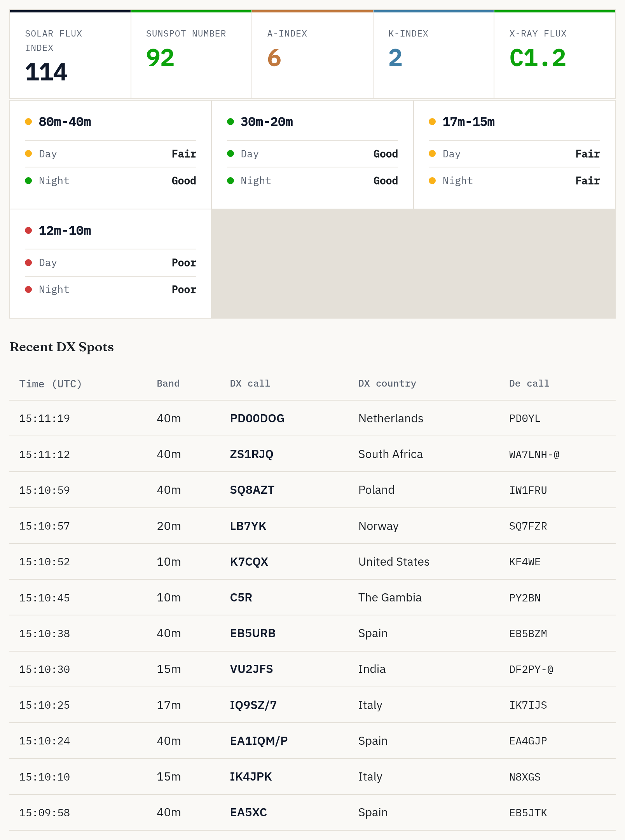Click the red dot beside 12m-10m heading

tap(28, 231)
